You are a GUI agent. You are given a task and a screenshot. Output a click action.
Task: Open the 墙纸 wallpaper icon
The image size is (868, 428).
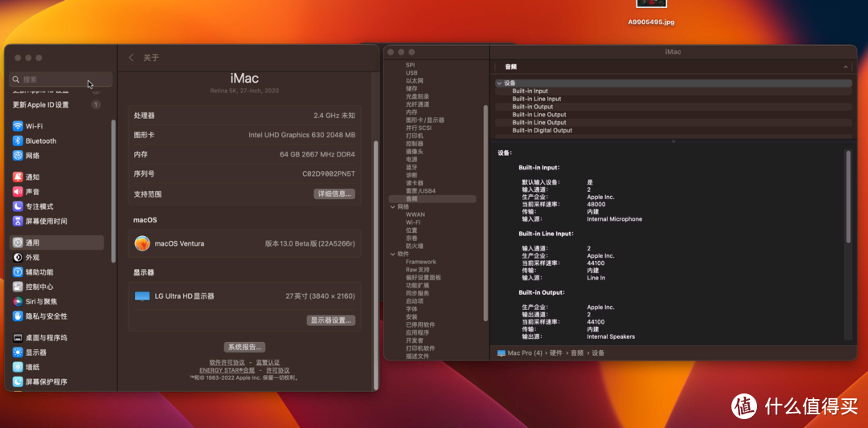18,367
